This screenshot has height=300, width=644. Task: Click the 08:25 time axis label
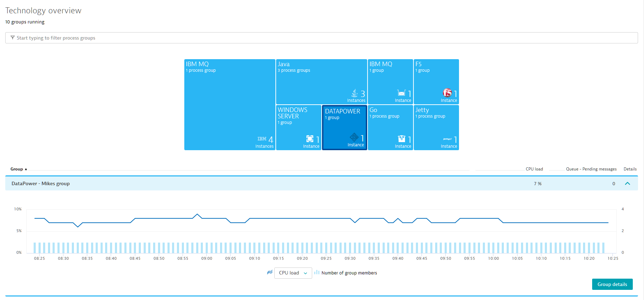tap(39, 258)
